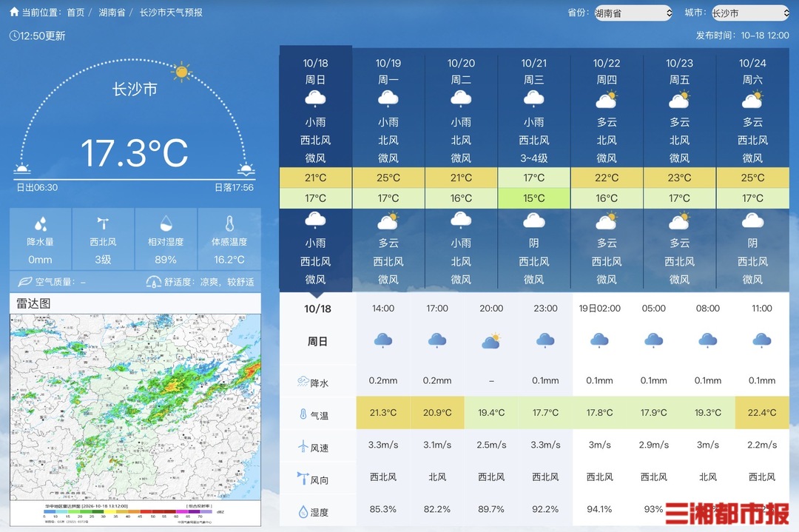Click the 舒适度 凉爽，较舒适 text
The width and height of the screenshot is (799, 532).
(209, 282)
